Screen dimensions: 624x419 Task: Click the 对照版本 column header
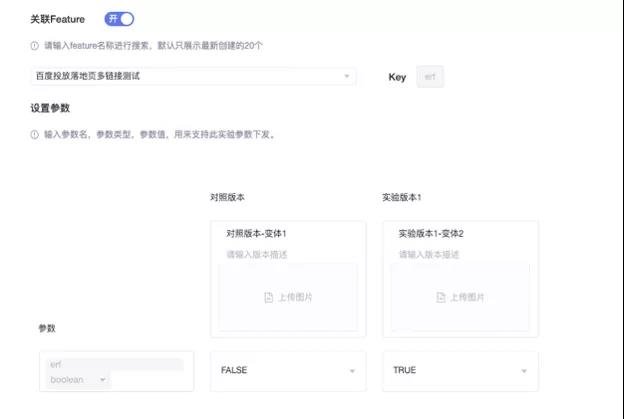tap(227, 197)
